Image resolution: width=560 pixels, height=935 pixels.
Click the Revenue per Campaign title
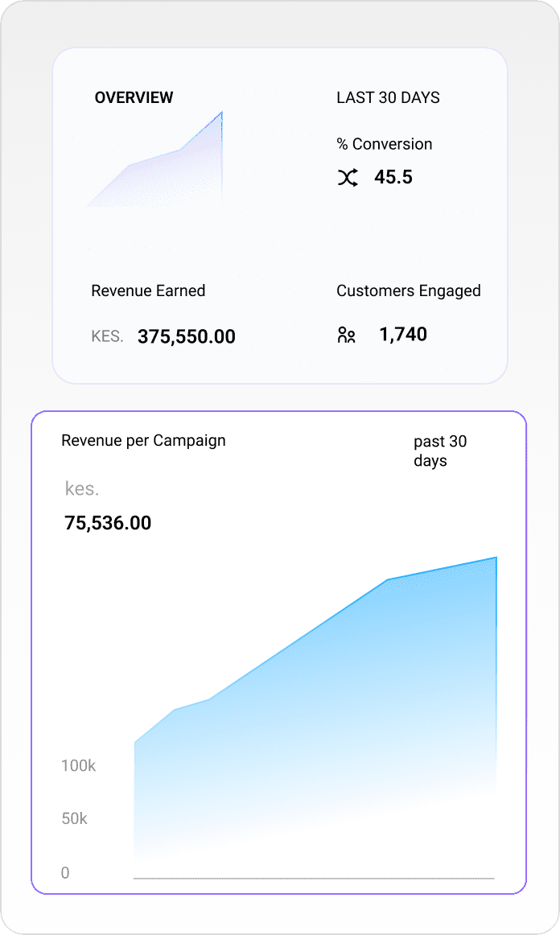pyautogui.click(x=143, y=440)
